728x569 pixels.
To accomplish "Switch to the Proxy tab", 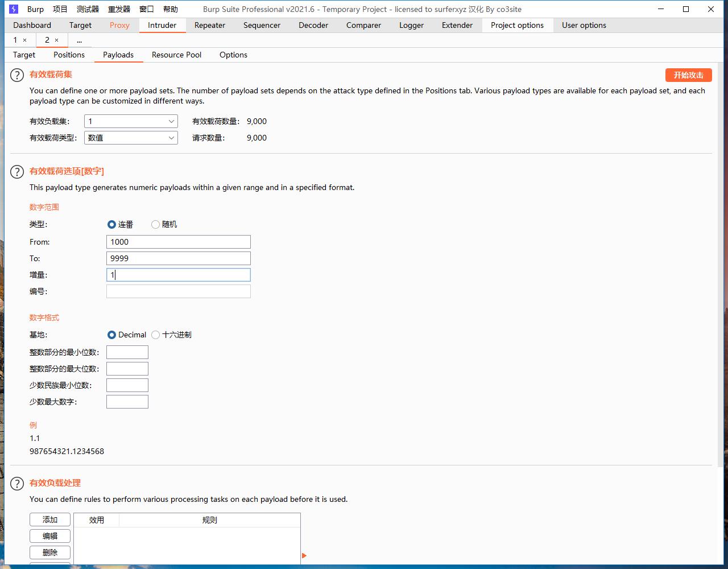I will tap(119, 25).
